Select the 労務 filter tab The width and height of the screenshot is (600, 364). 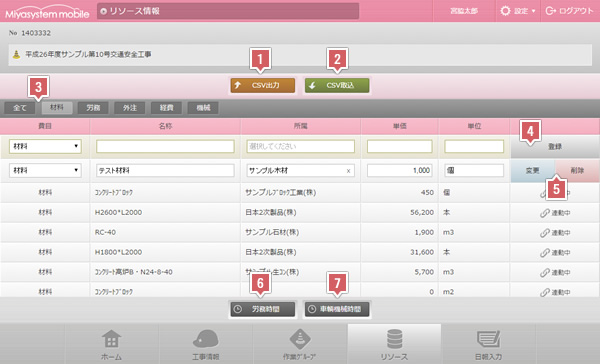coord(93,108)
